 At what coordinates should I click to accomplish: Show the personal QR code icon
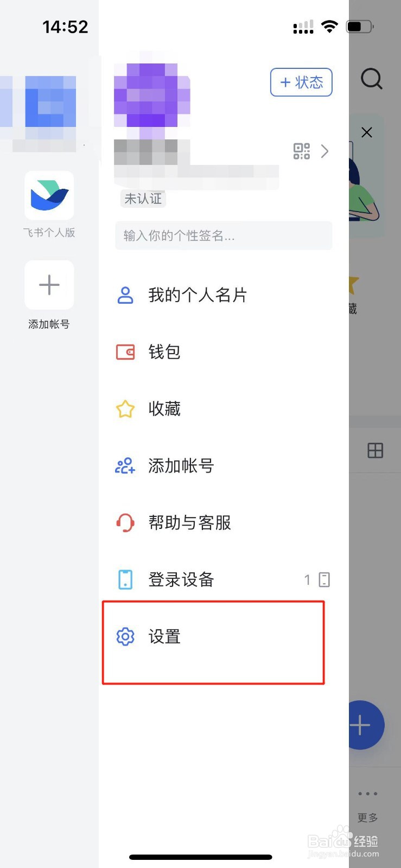[301, 151]
